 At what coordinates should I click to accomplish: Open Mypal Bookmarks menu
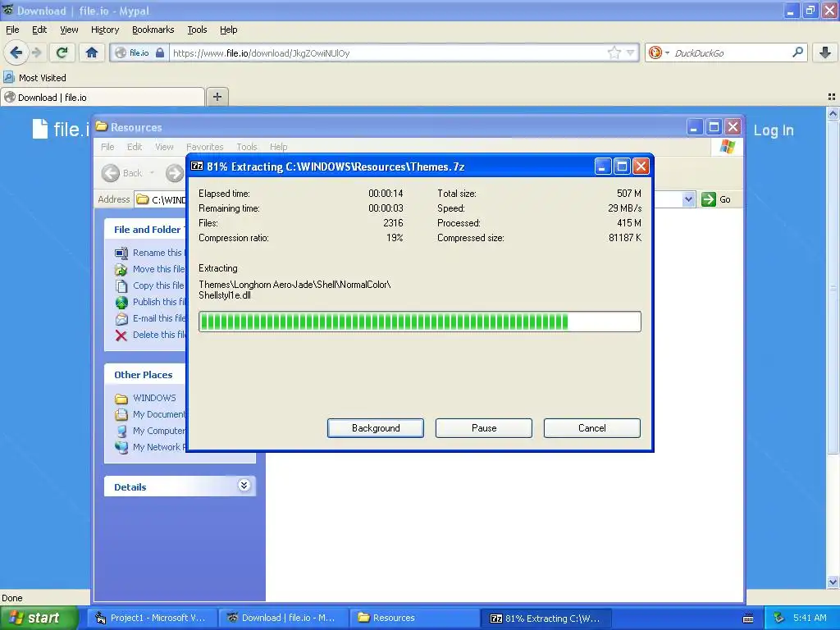tap(153, 30)
